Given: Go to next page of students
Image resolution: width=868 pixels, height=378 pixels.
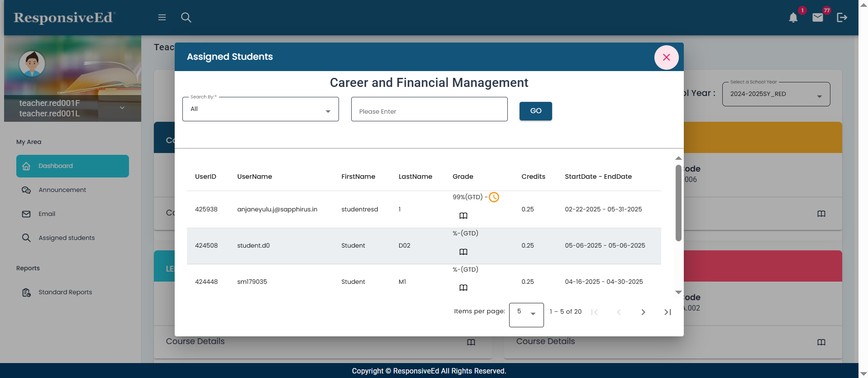Looking at the screenshot, I should [643, 312].
